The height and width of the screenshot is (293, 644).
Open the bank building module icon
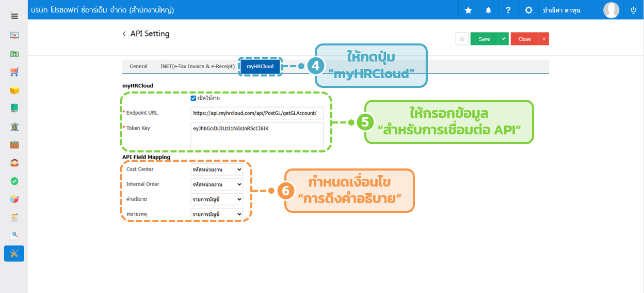14,127
